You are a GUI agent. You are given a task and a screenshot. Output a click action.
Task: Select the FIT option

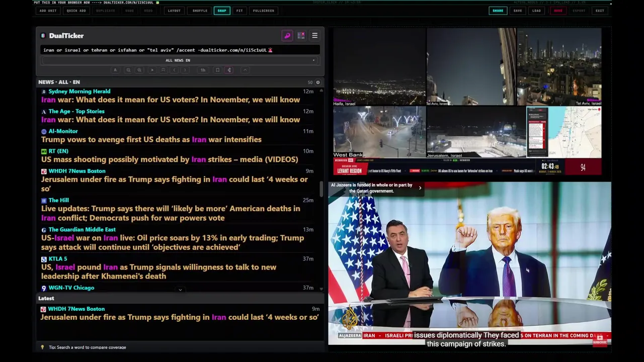239,11
